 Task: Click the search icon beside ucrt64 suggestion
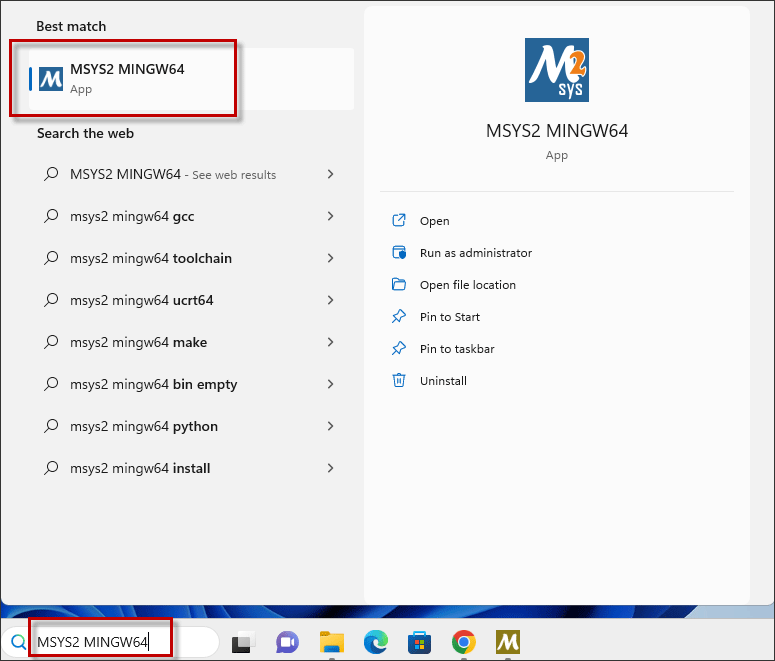[x=51, y=300]
